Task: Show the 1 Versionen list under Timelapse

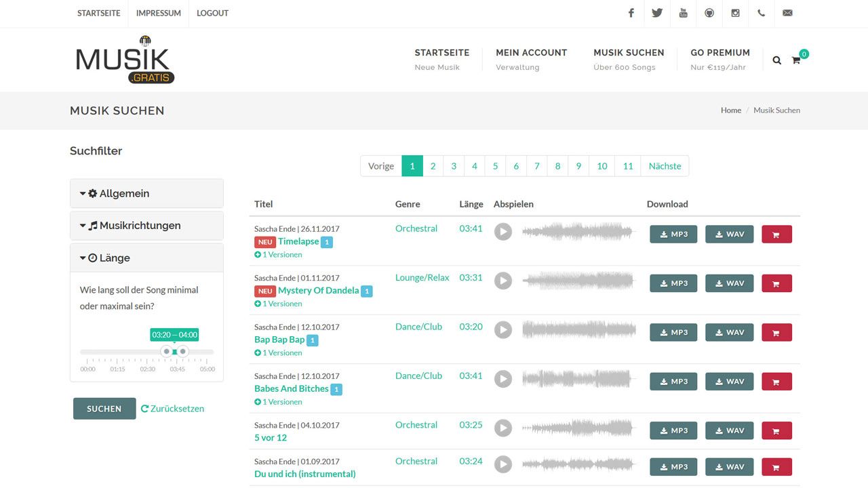Action: tap(278, 255)
